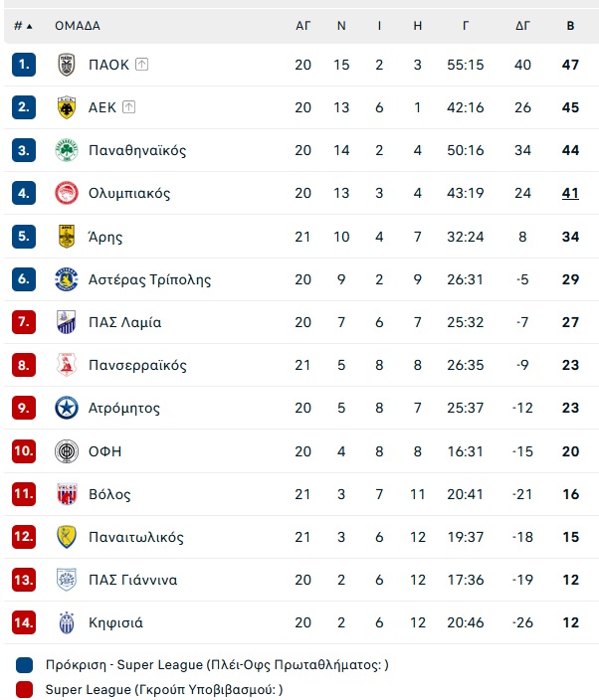Image resolution: width=599 pixels, height=700 pixels.
Task: Click the Ατρόμητος blue star crest
Action: 67,408
